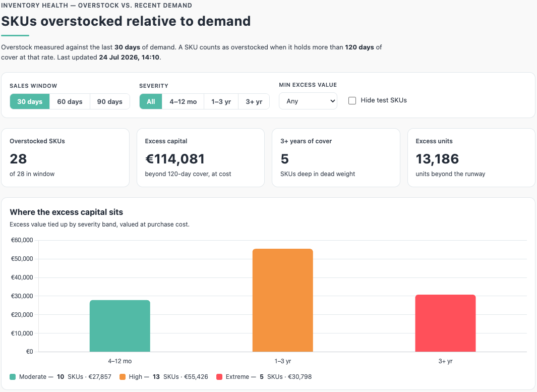
Task: Click the Overstocked SKUs value 28
Action: (18, 158)
